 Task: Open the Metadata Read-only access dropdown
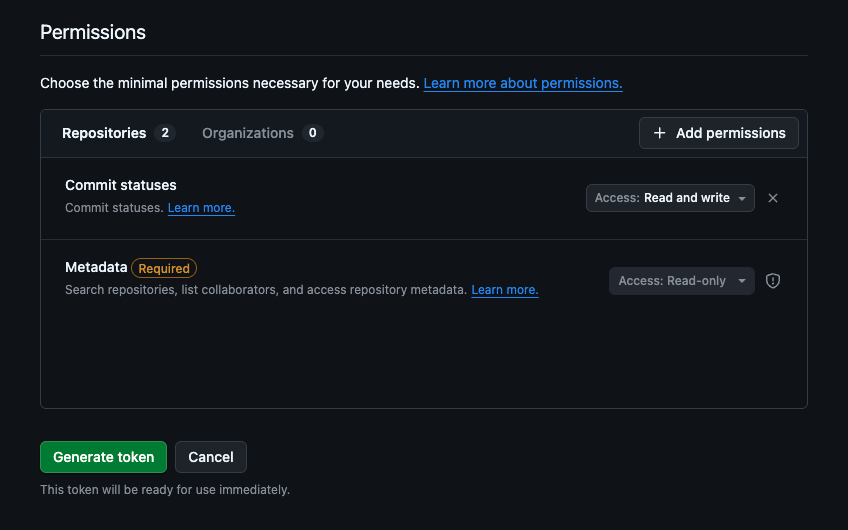(681, 281)
